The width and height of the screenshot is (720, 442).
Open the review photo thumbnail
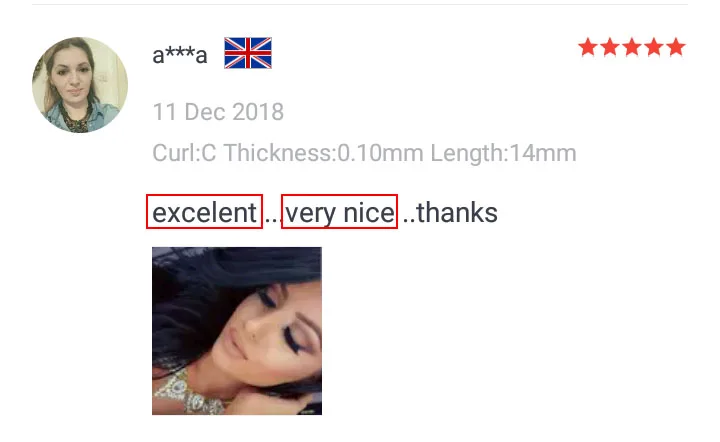click(237, 331)
